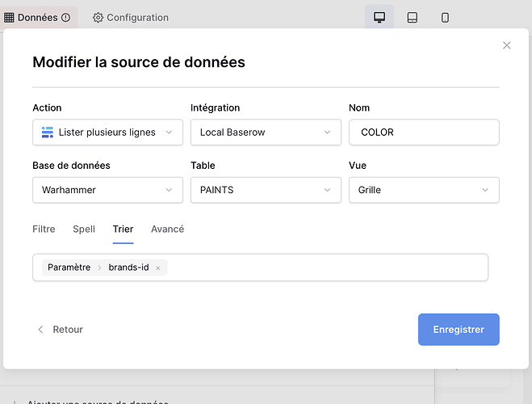Expand the Intégration Local Baserow dropdown
This screenshot has height=404, width=532.
tap(265, 133)
